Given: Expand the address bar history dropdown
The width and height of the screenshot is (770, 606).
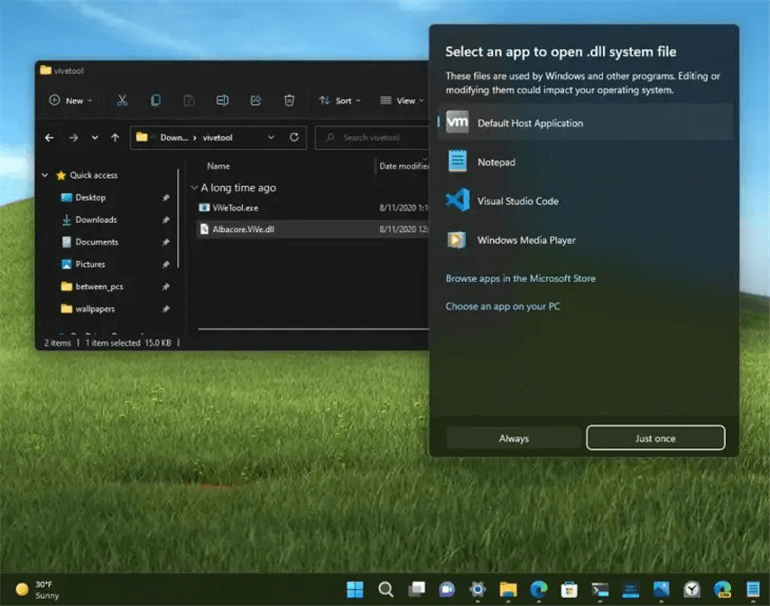Looking at the screenshot, I should point(271,138).
